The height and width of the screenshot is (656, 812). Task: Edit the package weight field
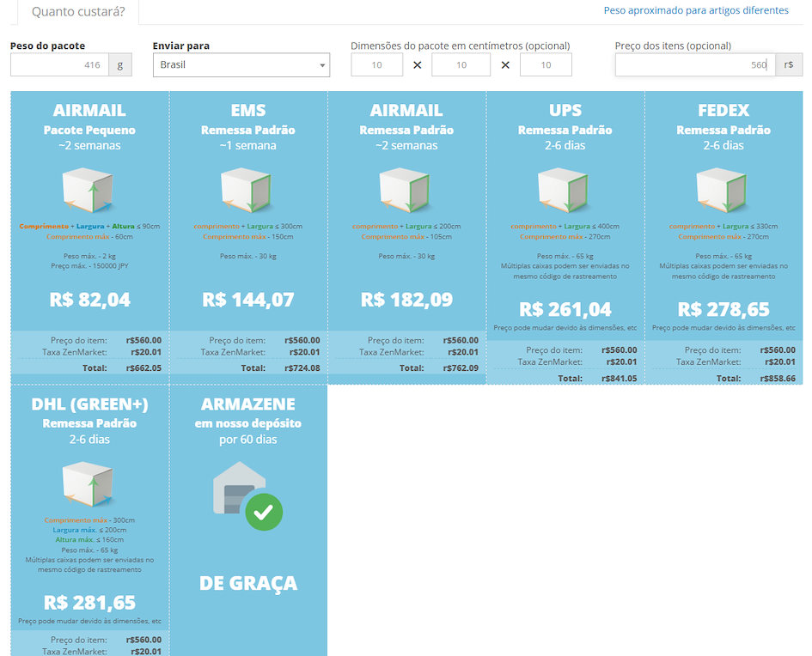tap(59, 64)
